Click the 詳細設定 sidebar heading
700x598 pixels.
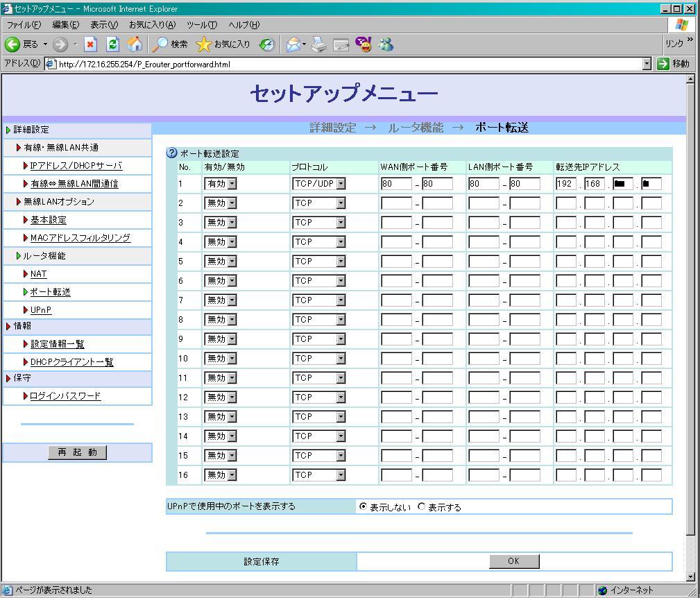(31, 130)
